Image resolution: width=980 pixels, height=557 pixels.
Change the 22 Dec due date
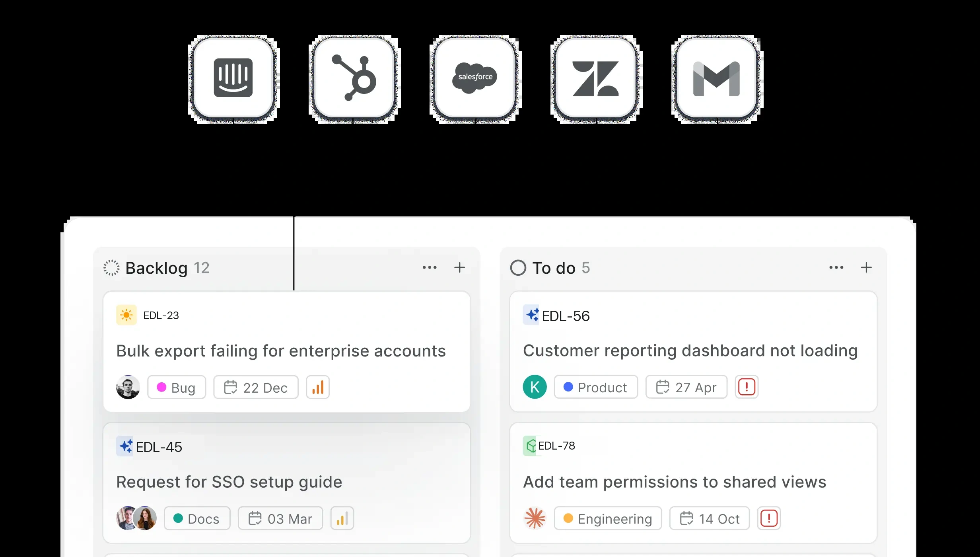click(x=256, y=387)
